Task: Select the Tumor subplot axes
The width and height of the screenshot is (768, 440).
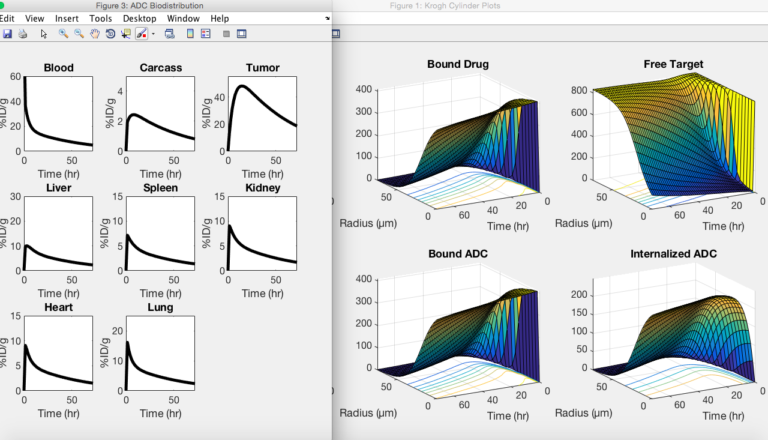Action: click(x=262, y=113)
